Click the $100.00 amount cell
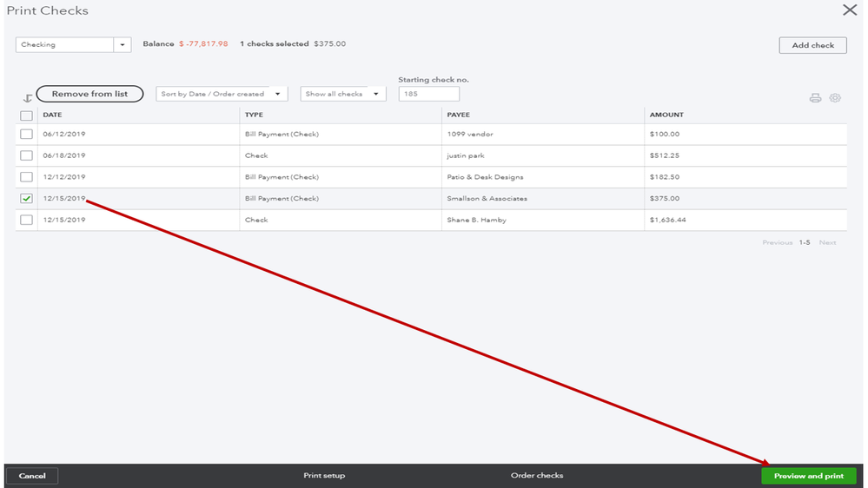868x488 pixels. point(665,134)
